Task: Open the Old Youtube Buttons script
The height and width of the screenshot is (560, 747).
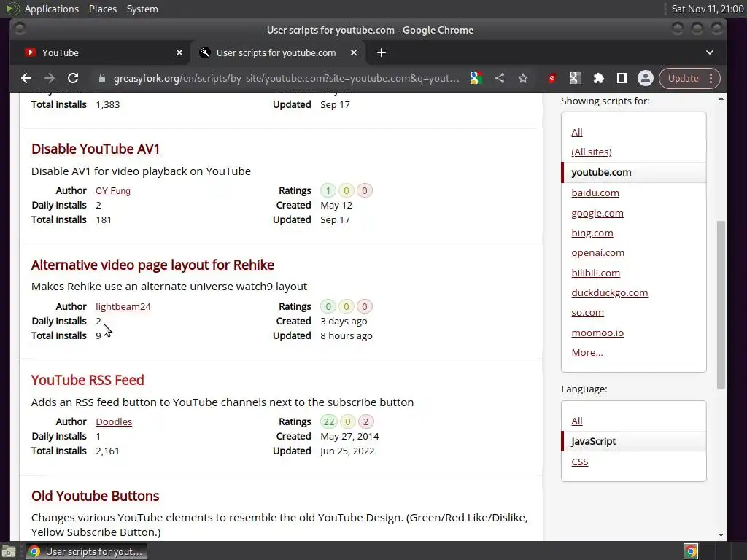Action: [x=96, y=496]
